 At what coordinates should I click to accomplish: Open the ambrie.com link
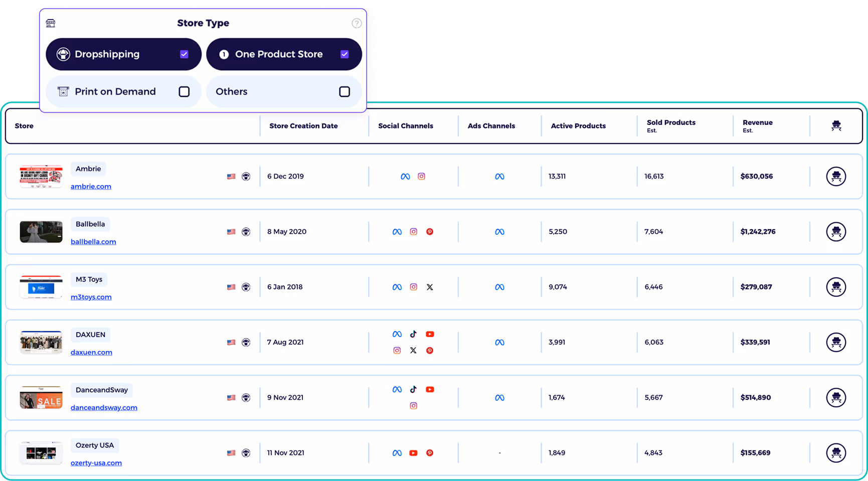(91, 186)
